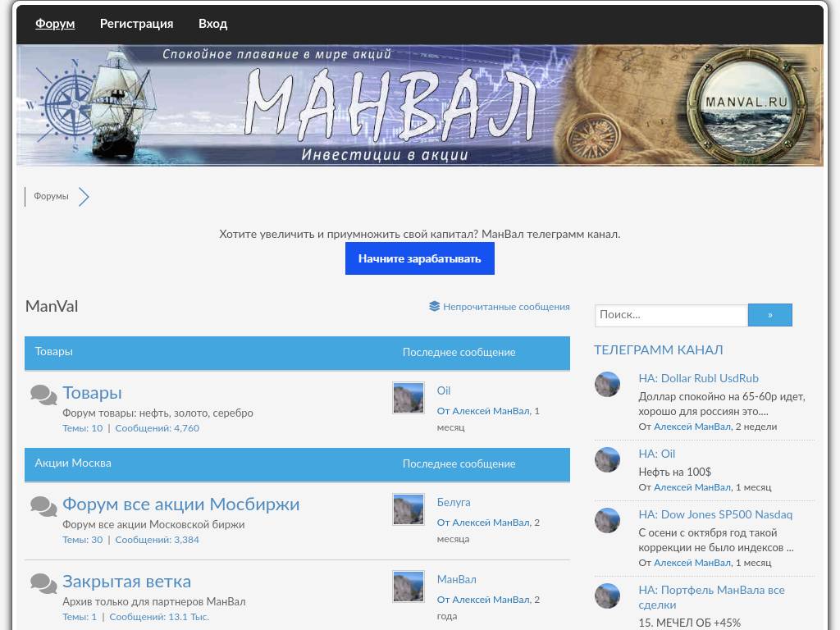This screenshot has width=840, height=630.
Task: Switch to the Форум tab
Action: [x=55, y=24]
